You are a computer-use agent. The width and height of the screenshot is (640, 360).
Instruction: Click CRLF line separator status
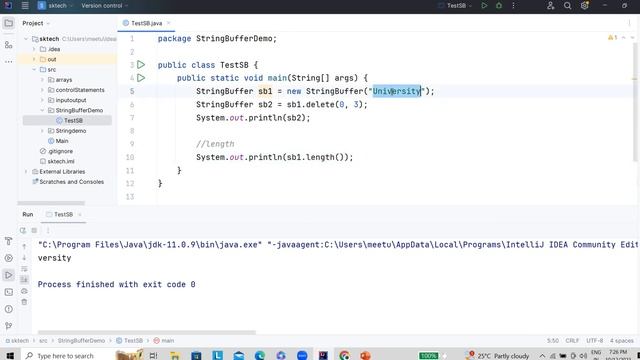point(572,340)
